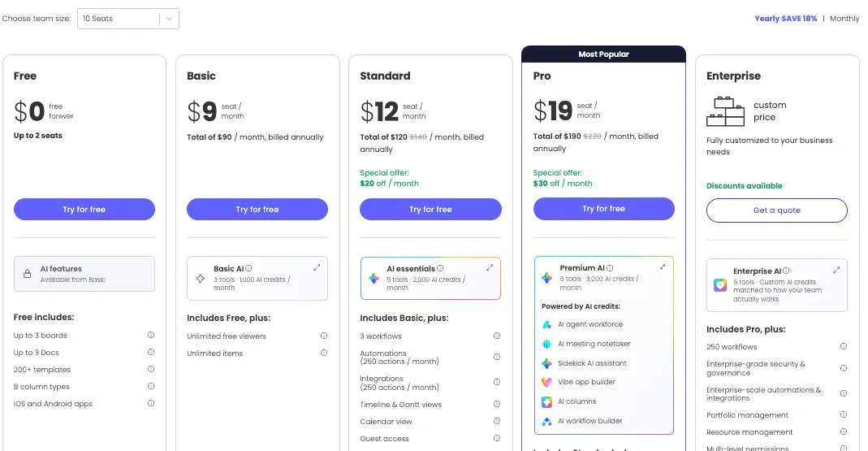Screen dimensions: 868x451
Task: Click the Vibe app builder heart icon
Action: click(546, 382)
